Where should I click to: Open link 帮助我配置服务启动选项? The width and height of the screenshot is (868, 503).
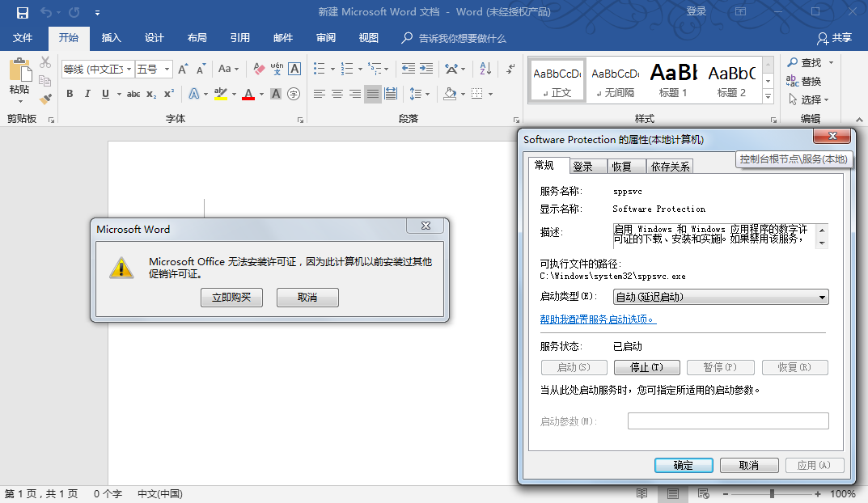click(x=598, y=319)
